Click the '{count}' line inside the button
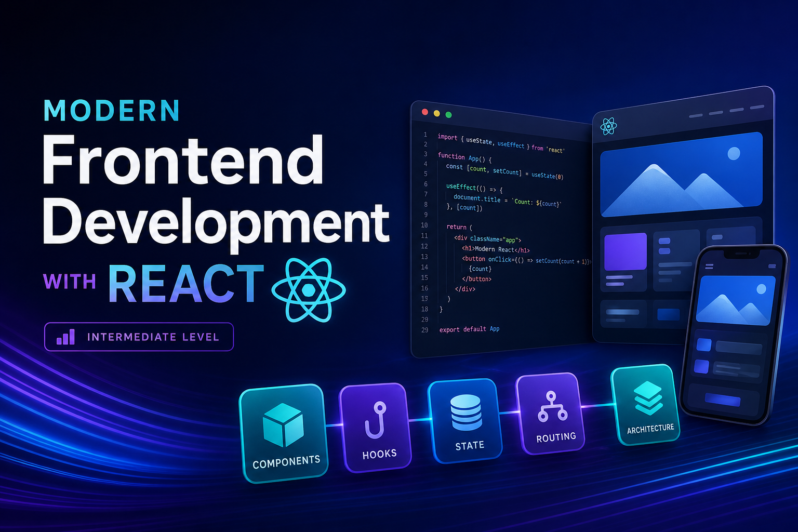 click(480, 269)
